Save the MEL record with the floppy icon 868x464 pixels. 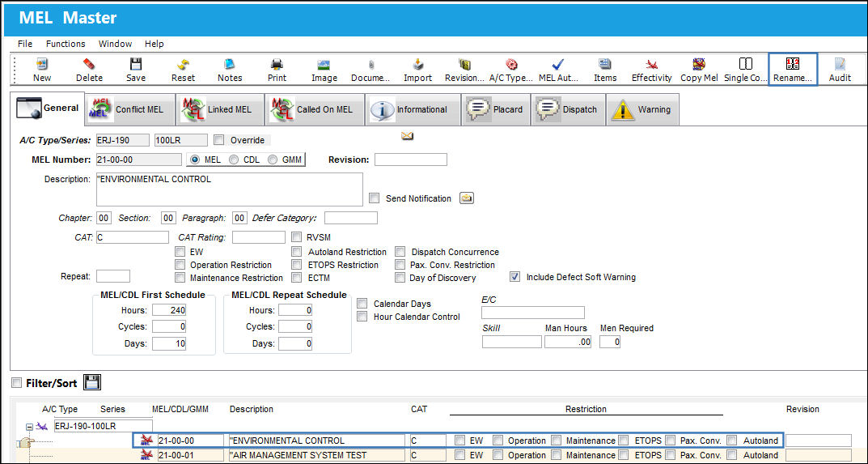(136, 64)
